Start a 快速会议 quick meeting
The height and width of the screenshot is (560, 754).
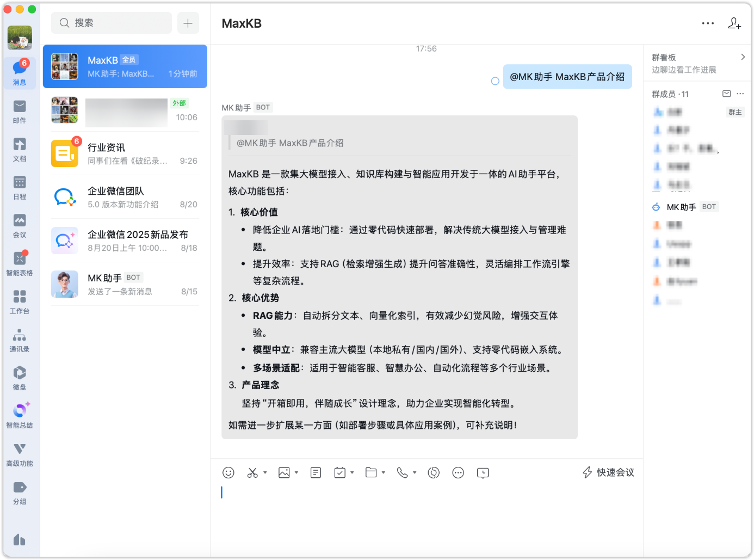[x=608, y=472]
